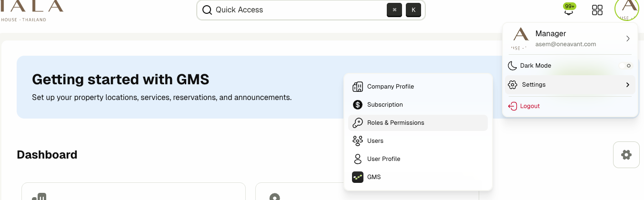
Task: Click the Dark Mode moon icon
Action: tap(513, 66)
